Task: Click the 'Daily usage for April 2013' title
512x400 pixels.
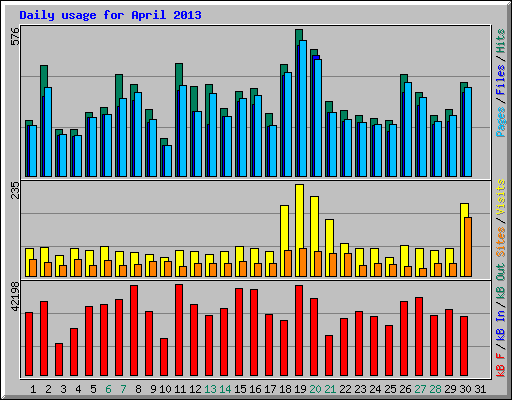Action: click(110, 15)
